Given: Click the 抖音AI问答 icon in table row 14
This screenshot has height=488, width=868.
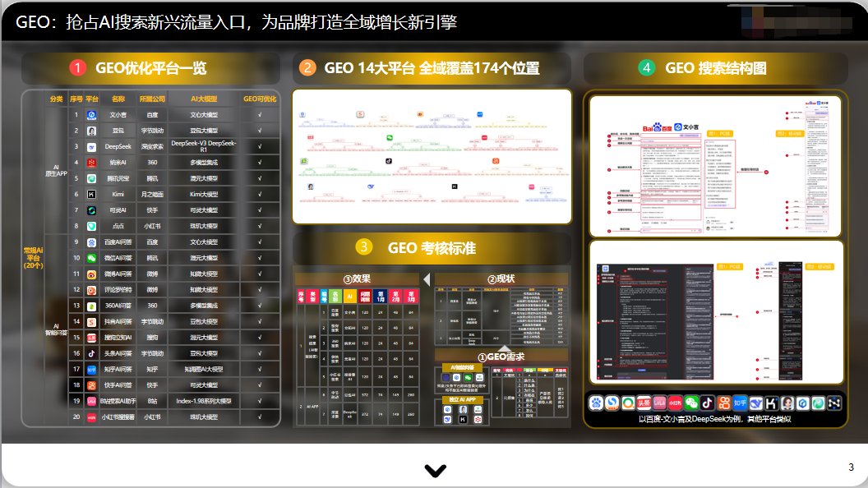Looking at the screenshot, I should (x=92, y=322).
